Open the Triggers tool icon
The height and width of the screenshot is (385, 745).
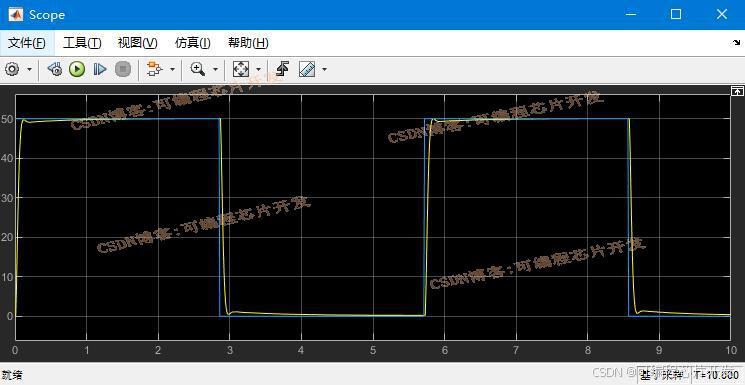283,69
